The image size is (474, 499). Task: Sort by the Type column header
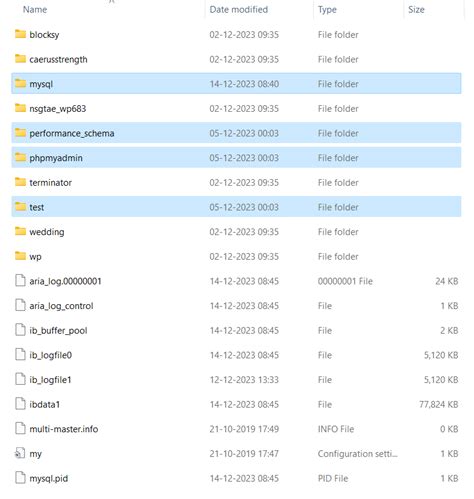tap(327, 10)
